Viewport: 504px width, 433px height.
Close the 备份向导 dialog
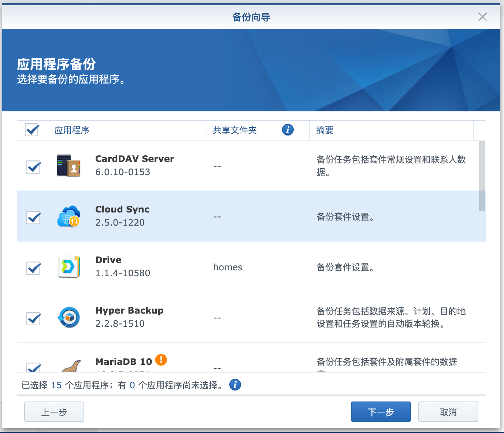pos(482,17)
